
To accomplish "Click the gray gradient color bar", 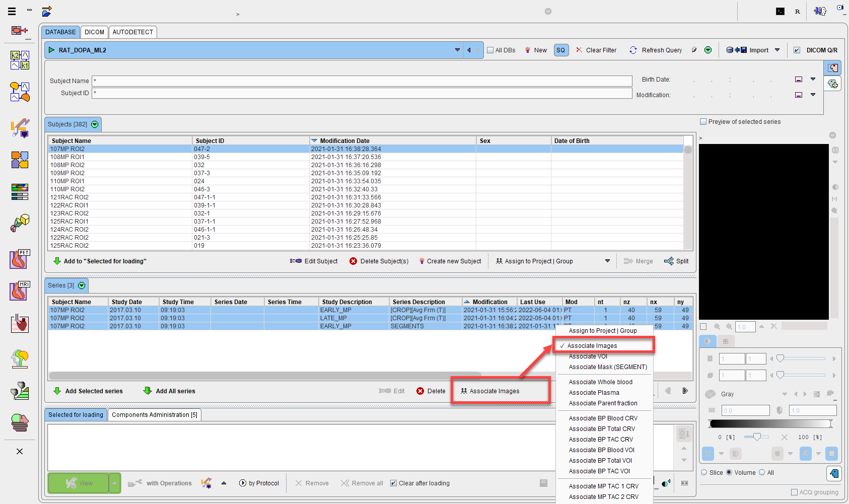I will click(x=770, y=423).
